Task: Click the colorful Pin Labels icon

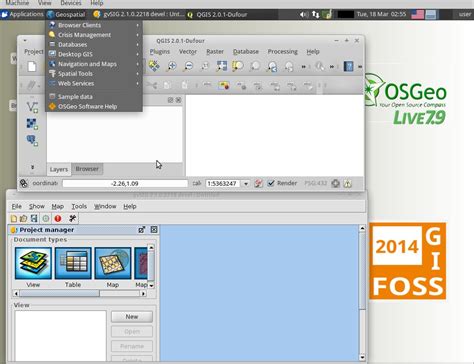Action: tap(224, 86)
